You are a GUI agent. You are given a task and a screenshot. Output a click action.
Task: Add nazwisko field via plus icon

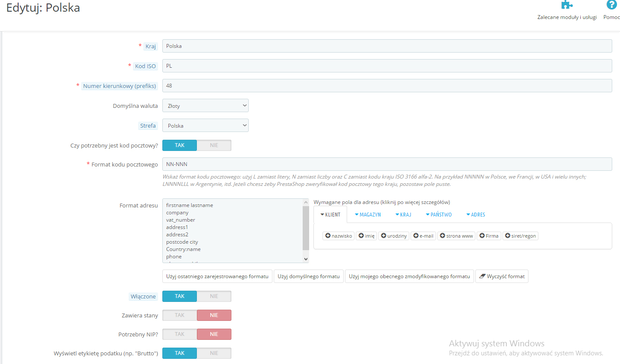point(328,235)
